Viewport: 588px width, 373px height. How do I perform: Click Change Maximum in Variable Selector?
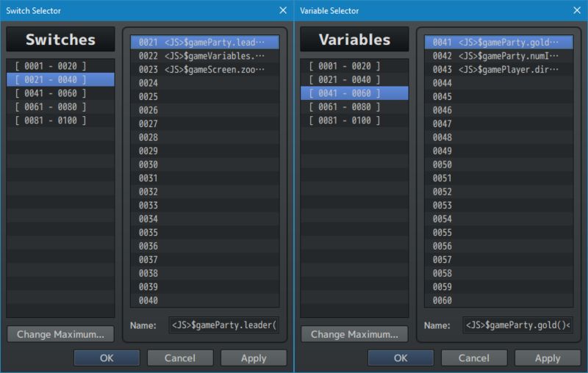(x=354, y=334)
